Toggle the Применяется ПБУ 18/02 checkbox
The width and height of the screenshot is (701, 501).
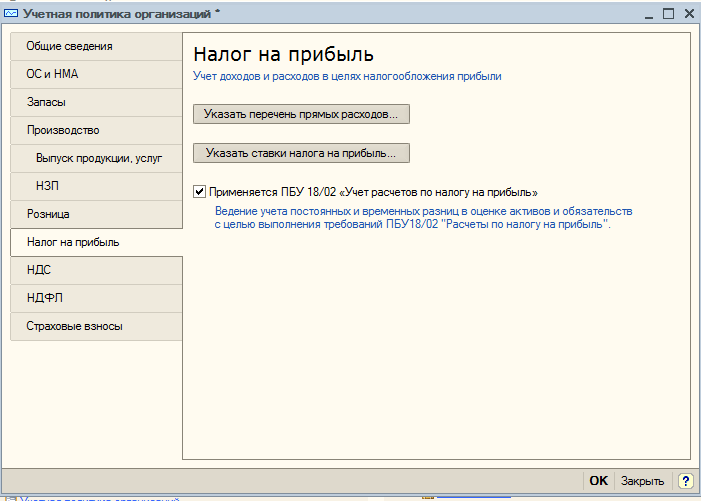coord(199,192)
